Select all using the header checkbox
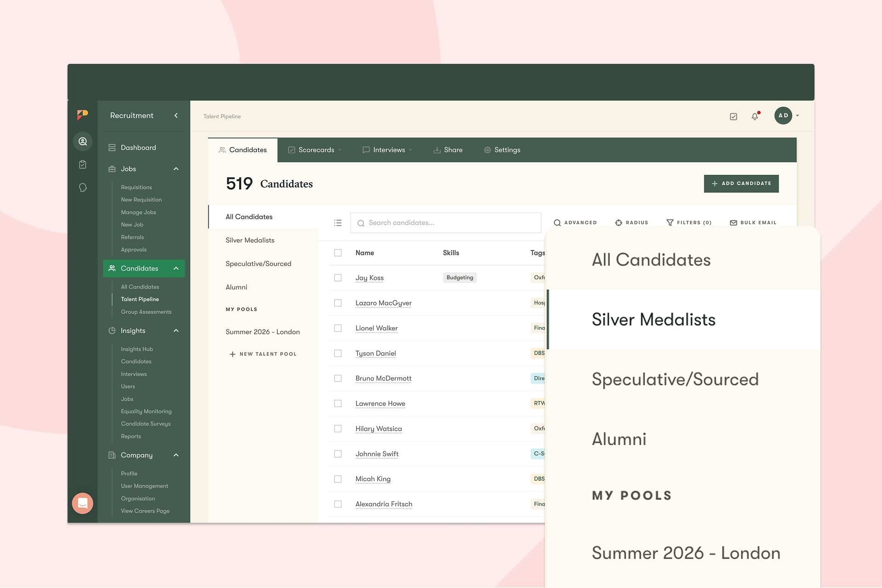 coord(338,253)
